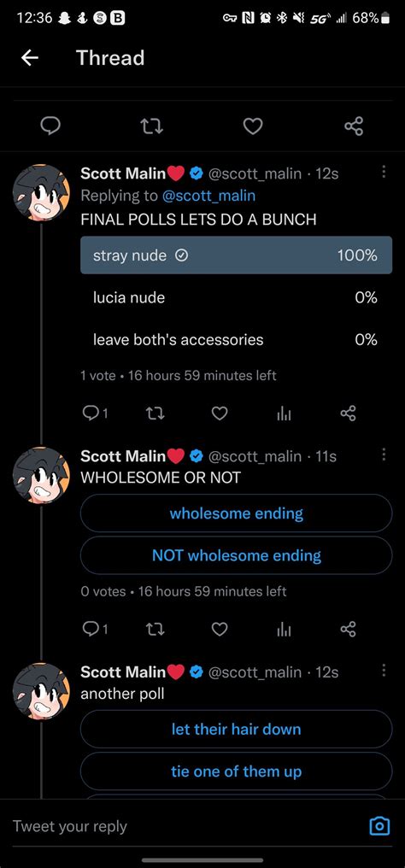Vote for wholesome ending option
Screen dimensions: 405x868
coord(236,513)
